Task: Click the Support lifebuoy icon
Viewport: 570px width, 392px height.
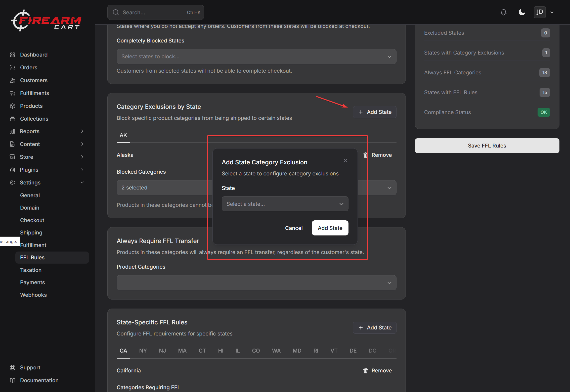Action: click(x=13, y=368)
